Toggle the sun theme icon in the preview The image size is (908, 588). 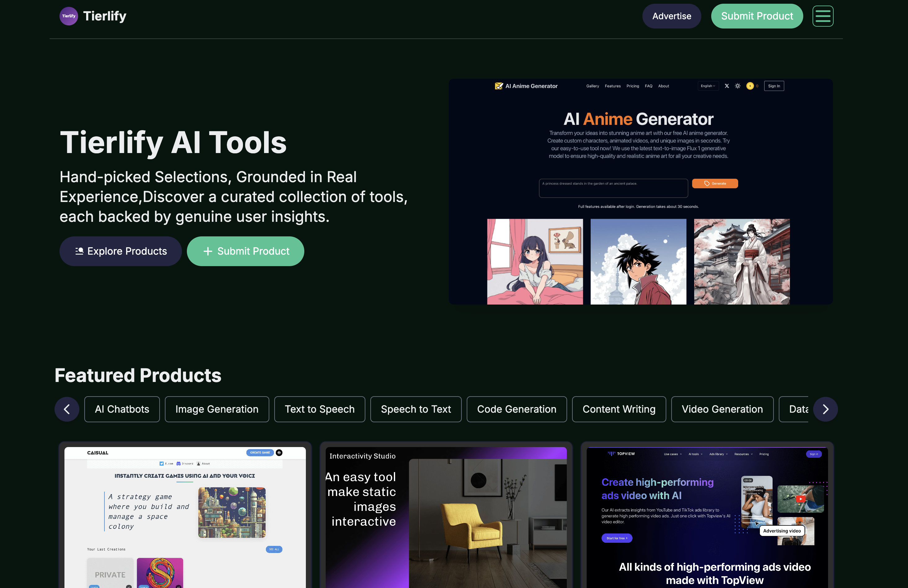coord(738,86)
